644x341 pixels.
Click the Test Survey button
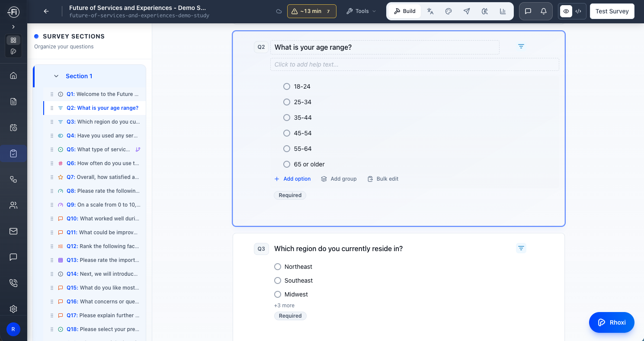612,11
